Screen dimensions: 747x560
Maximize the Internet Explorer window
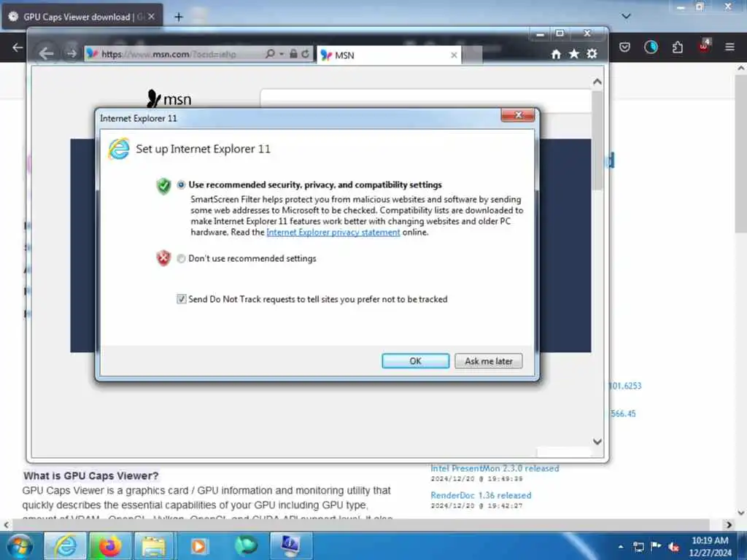point(560,34)
